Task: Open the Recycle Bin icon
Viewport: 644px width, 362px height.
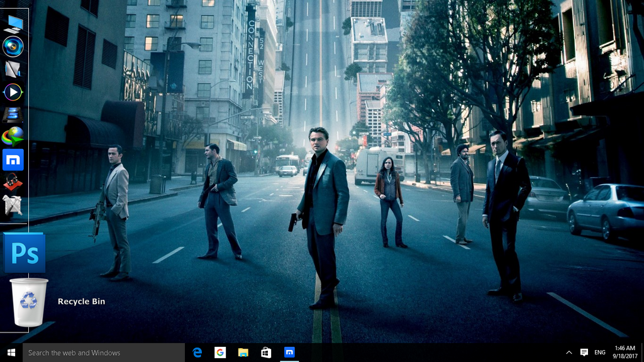Action: click(28, 302)
